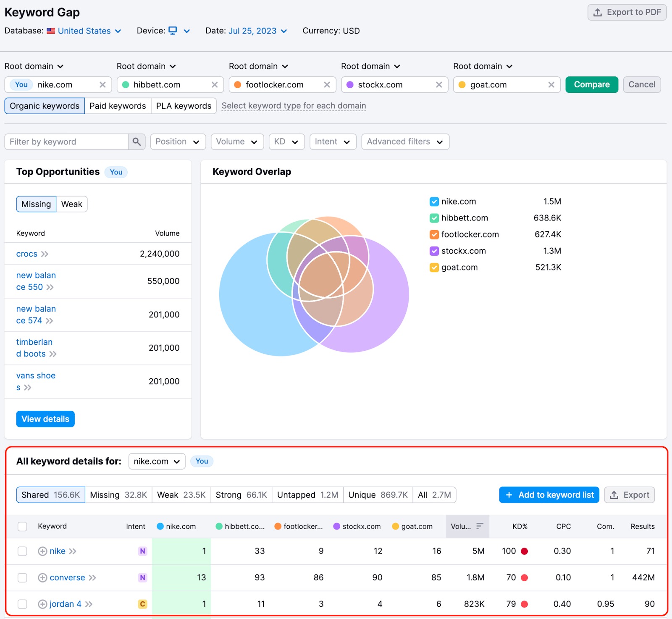This screenshot has width=672, height=619.
Task: Click the green Compare button
Action: pyautogui.click(x=592, y=84)
